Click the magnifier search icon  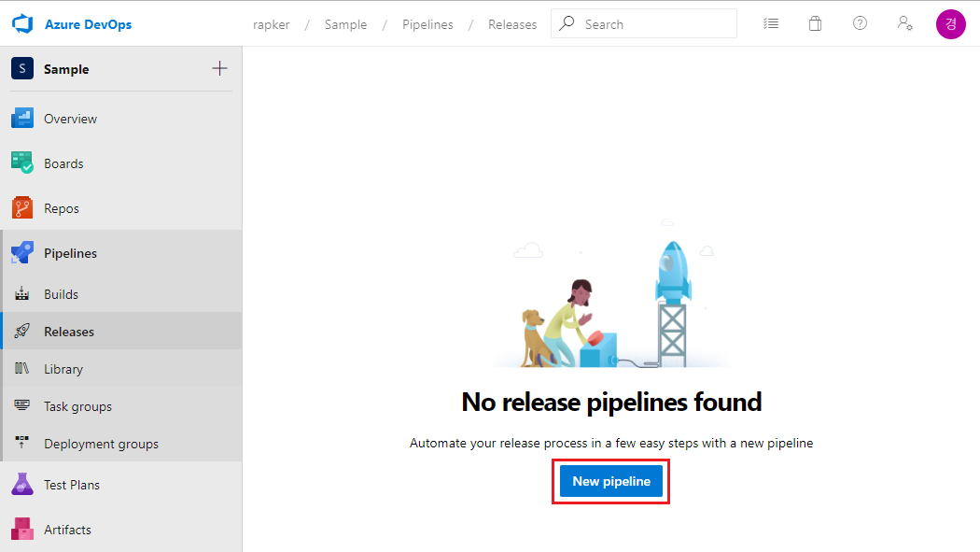coord(567,23)
